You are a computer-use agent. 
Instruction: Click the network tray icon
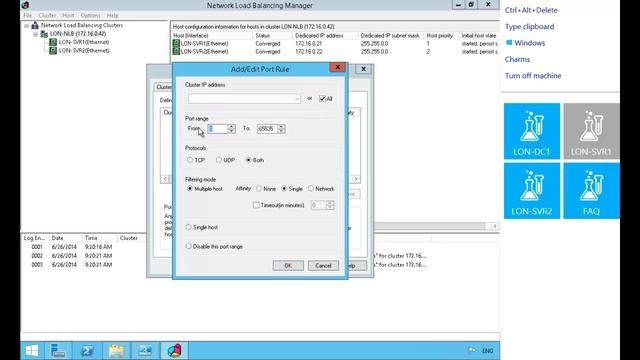coord(471,350)
